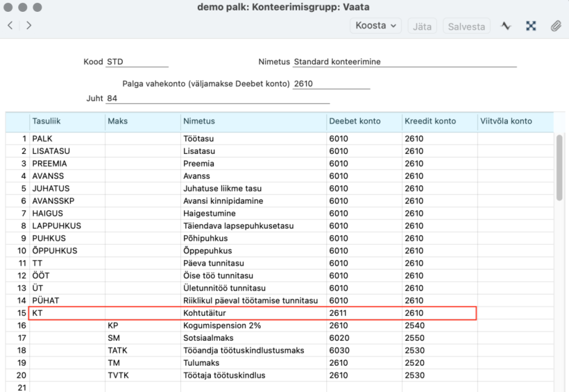Click the empty row 21 Tasuliik cell

67,387
